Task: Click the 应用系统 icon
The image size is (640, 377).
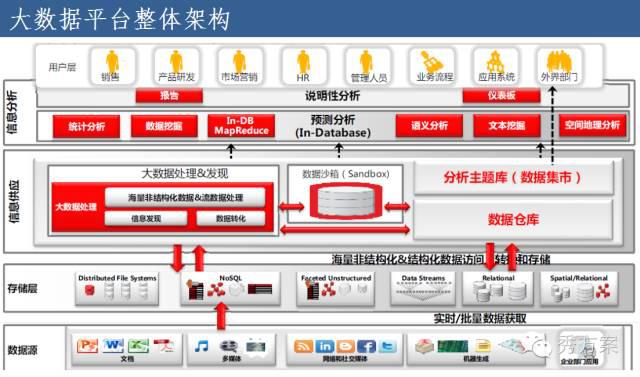Action: 495,61
